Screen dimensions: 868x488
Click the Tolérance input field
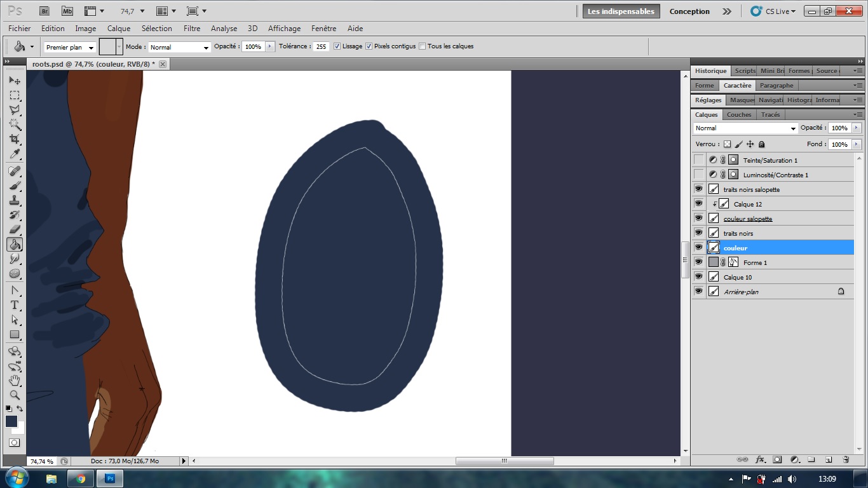(x=321, y=47)
